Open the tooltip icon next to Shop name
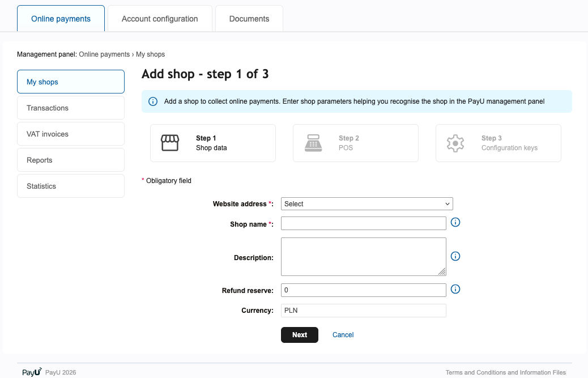Viewport: 588px width, 378px height. 455,222
